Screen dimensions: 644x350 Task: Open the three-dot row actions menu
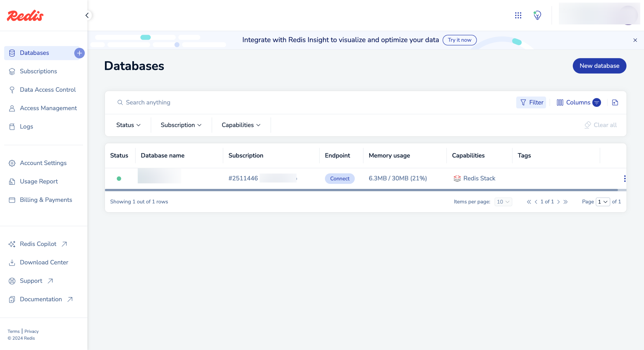click(625, 179)
